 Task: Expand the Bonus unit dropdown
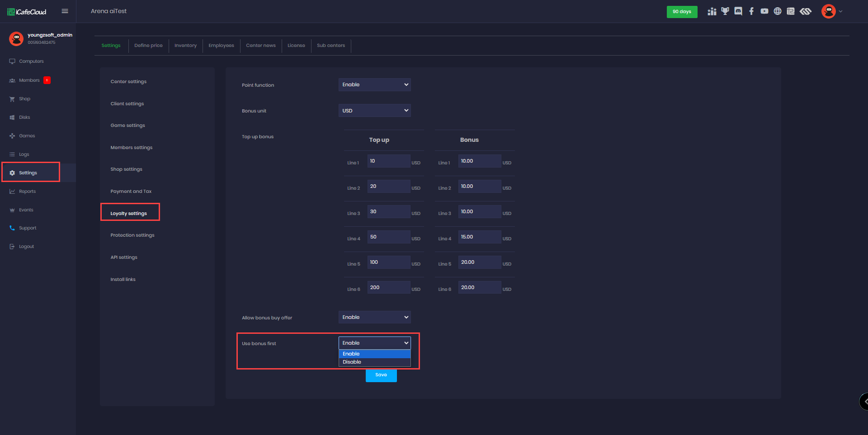point(374,111)
